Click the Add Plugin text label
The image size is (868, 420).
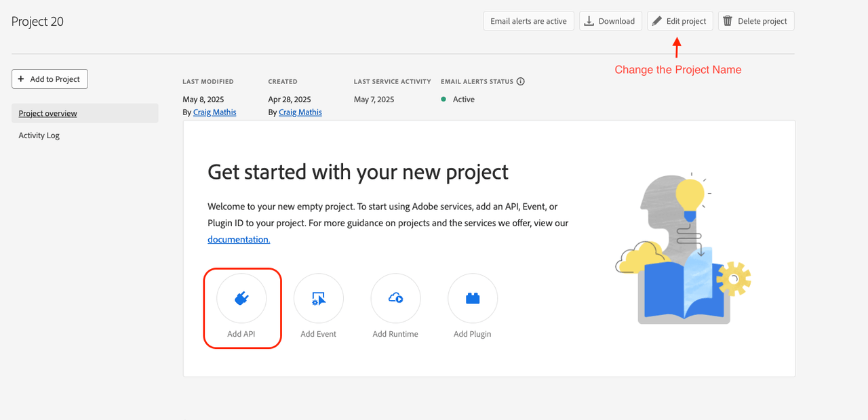[x=473, y=334]
